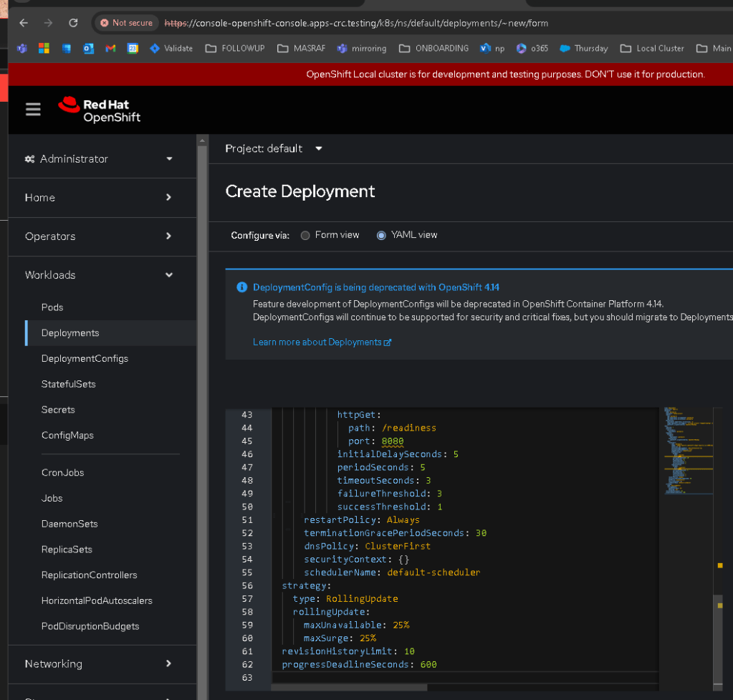Click the Administrator cog icon
Screen dimensions: 733x700
30,159
